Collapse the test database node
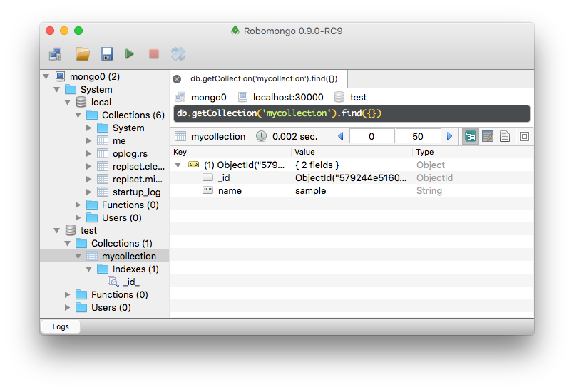The image size is (574, 392). [x=57, y=231]
